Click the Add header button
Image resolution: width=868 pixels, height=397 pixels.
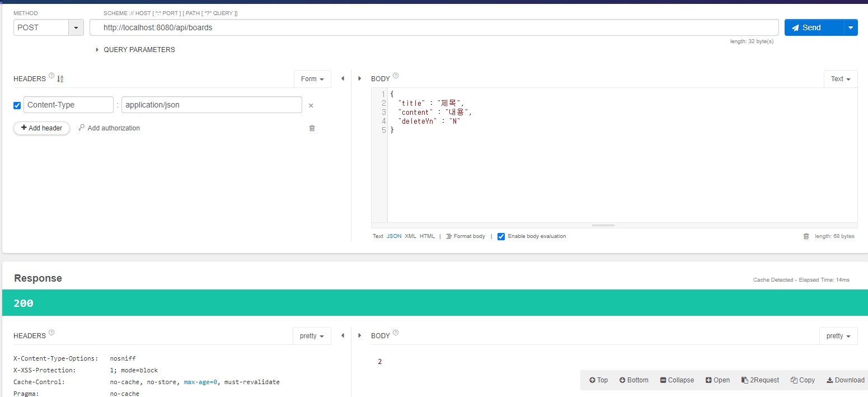click(x=41, y=128)
